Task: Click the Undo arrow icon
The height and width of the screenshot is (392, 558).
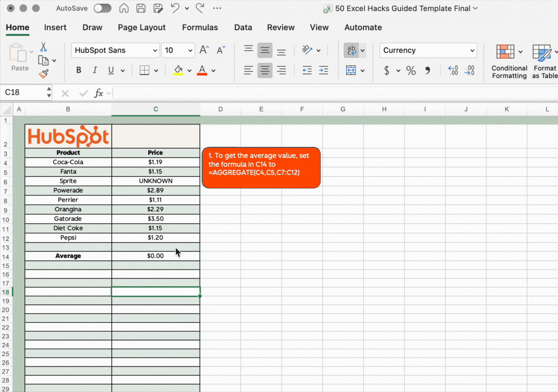Action: tap(175, 8)
